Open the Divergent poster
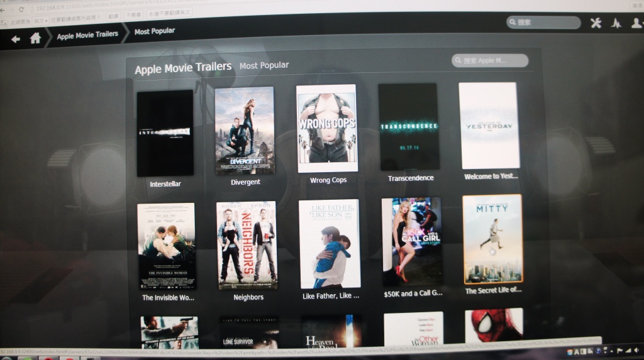Screen dimensions: 644x360 [x=245, y=130]
